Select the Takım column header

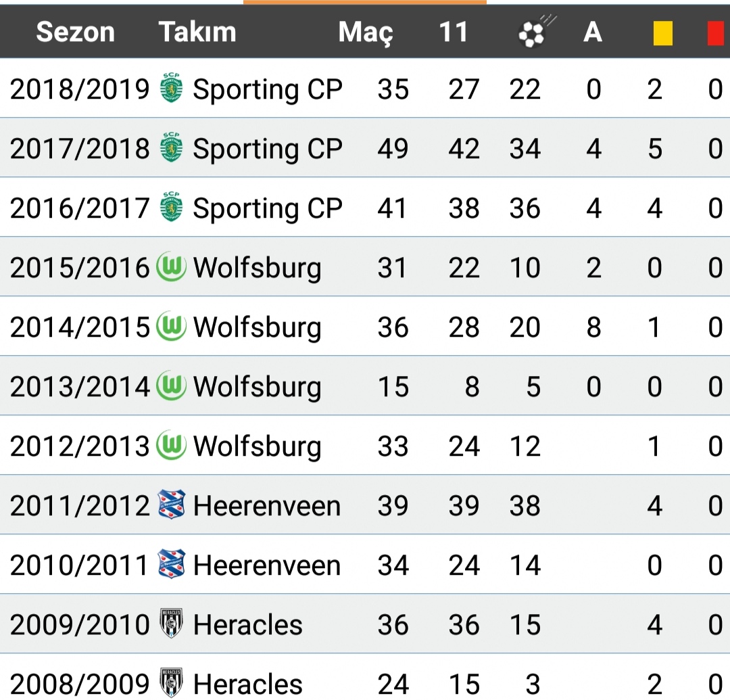pos(197,32)
